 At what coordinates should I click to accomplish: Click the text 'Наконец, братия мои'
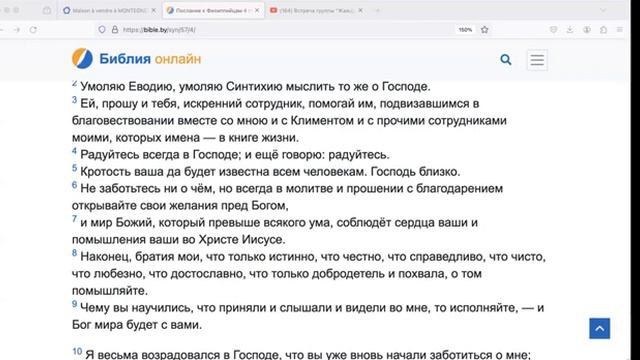pos(141,256)
